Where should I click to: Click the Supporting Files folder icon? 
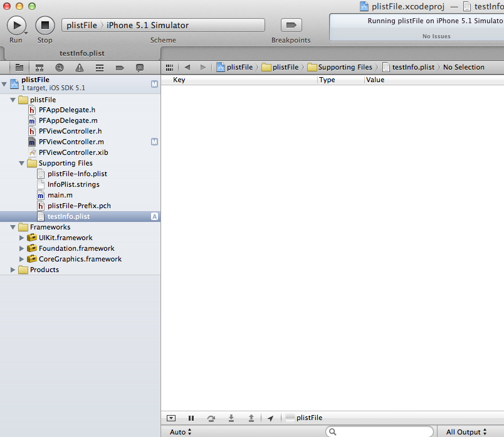(x=32, y=164)
